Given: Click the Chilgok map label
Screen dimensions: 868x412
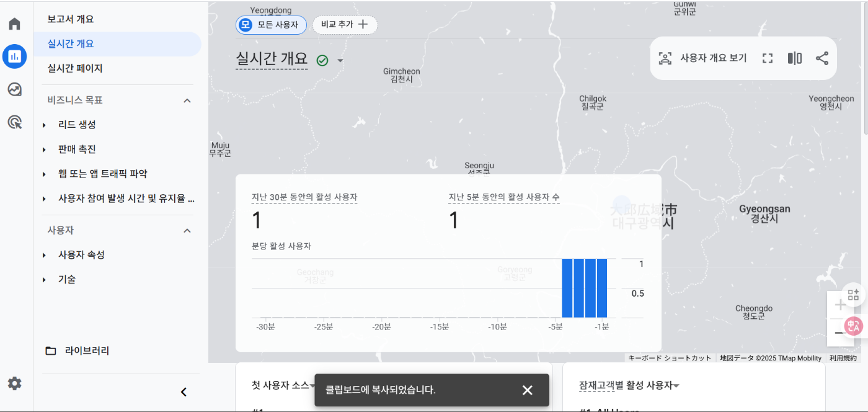Looking at the screenshot, I should click(593, 102).
